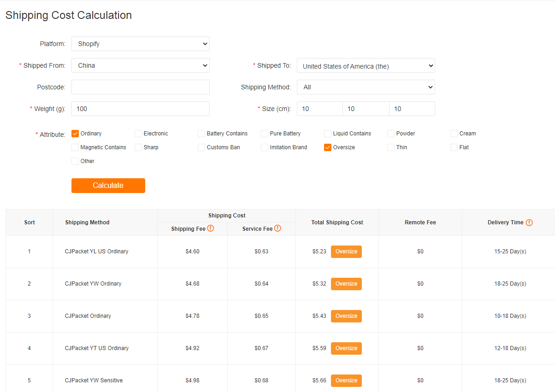Viewport: 555px width, 392px height.
Task: Select the Magnetic Contains checkbox
Action: 75,147
